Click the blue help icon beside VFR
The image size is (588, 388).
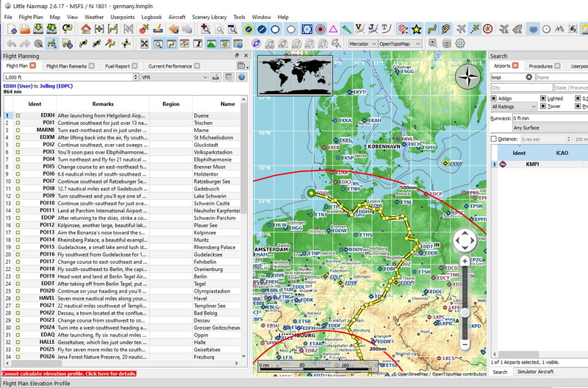click(x=242, y=77)
